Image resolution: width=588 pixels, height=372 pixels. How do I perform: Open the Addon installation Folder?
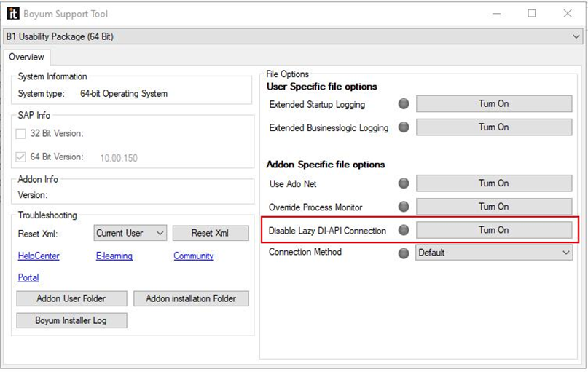coord(191,298)
